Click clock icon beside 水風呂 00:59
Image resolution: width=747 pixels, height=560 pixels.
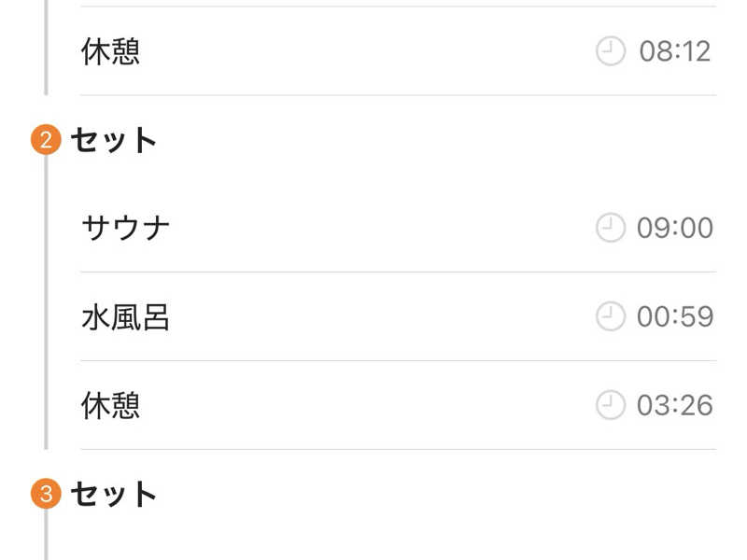click(611, 316)
